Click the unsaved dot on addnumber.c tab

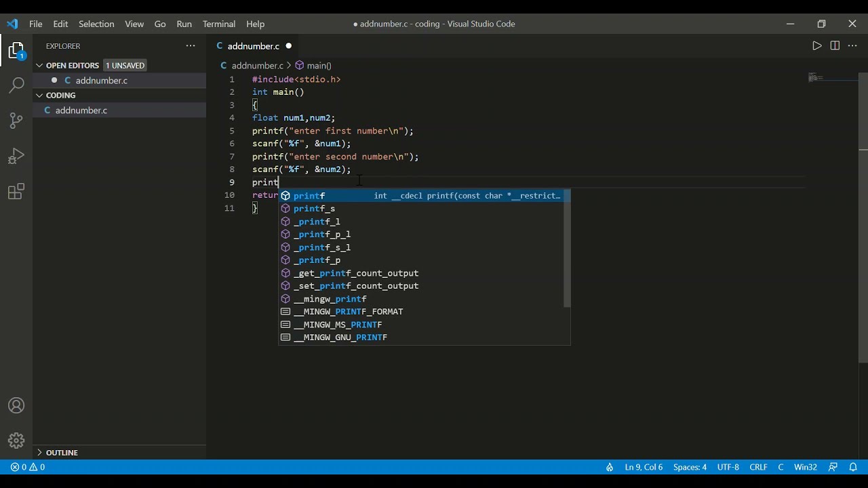click(288, 46)
